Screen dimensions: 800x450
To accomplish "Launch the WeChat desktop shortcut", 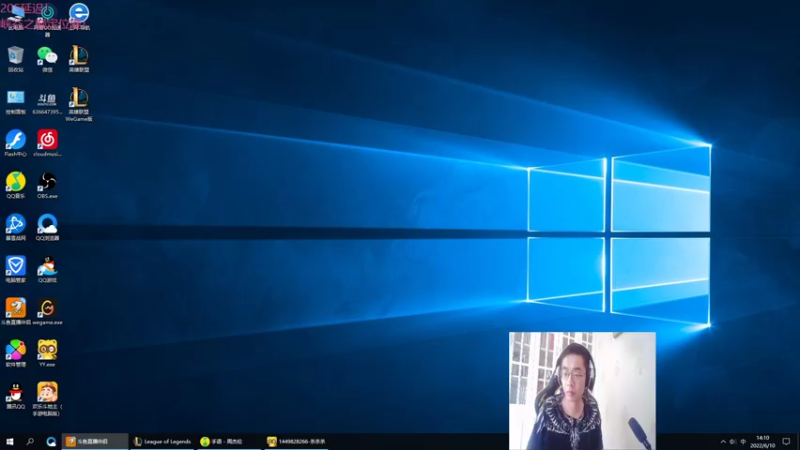I will pyautogui.click(x=47, y=59).
